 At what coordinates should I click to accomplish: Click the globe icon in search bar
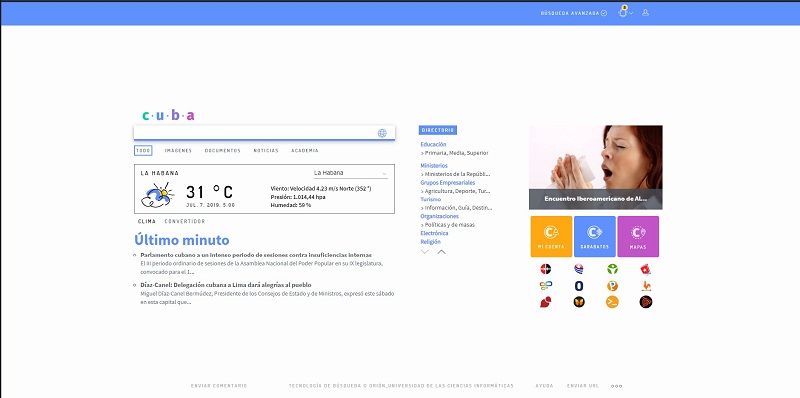click(x=382, y=133)
